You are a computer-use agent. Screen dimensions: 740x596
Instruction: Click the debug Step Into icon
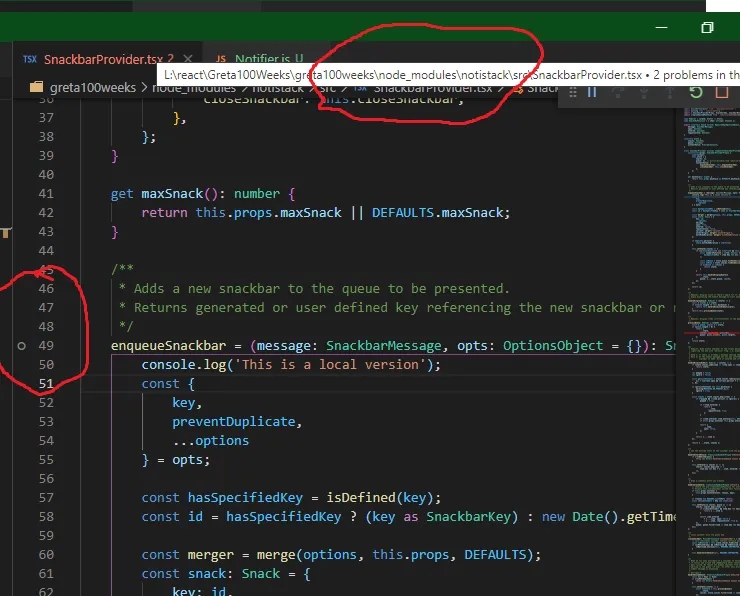click(x=644, y=92)
